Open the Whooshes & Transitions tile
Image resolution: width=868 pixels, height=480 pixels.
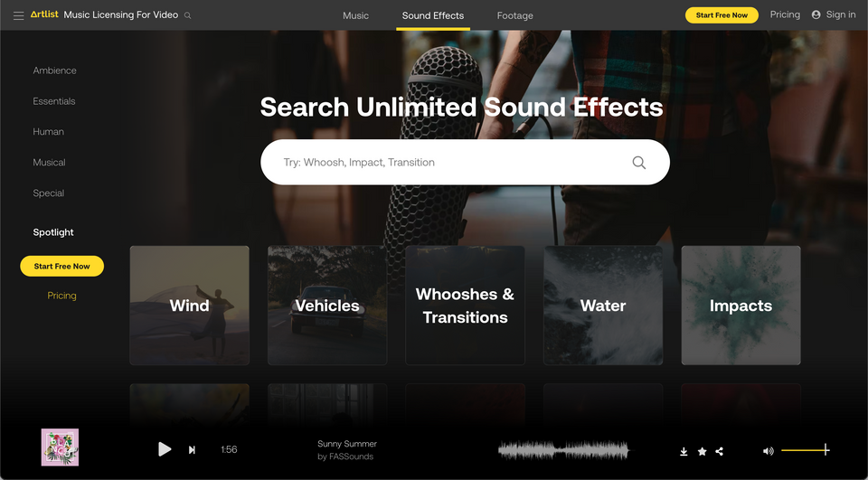(x=465, y=306)
